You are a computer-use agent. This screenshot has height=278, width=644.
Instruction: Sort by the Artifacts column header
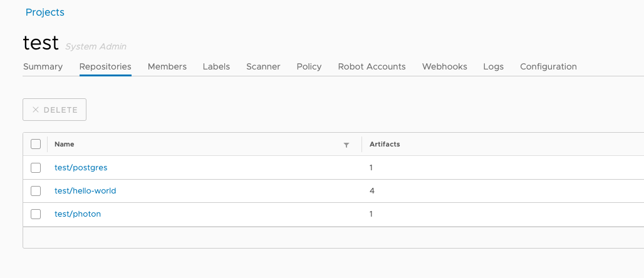pyautogui.click(x=385, y=144)
